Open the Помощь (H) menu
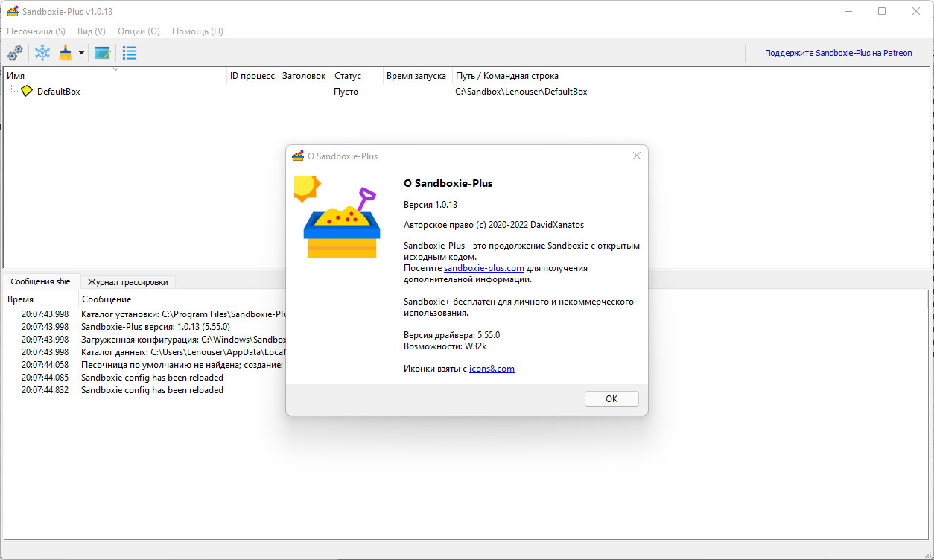 click(197, 31)
